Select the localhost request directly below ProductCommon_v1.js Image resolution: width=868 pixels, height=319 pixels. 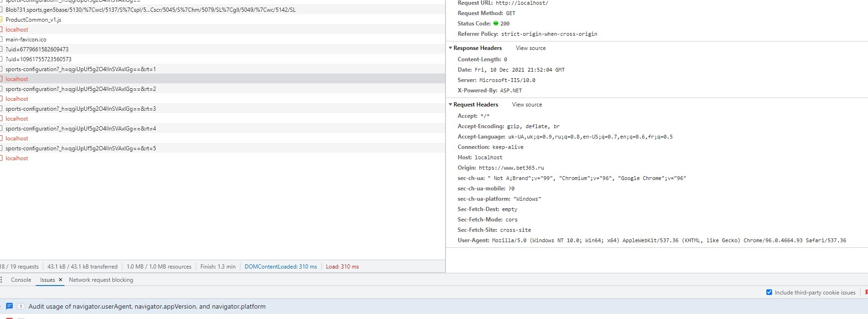pyautogui.click(x=223, y=29)
